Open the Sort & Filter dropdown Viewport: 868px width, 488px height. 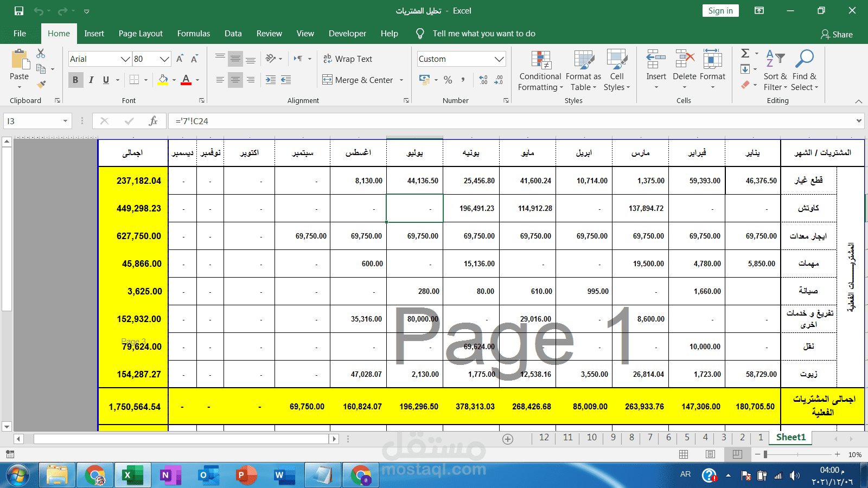(x=775, y=70)
